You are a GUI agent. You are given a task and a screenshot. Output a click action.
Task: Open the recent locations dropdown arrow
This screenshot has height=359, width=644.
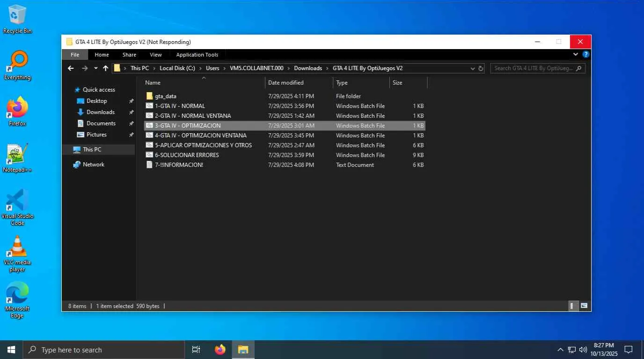95,68
